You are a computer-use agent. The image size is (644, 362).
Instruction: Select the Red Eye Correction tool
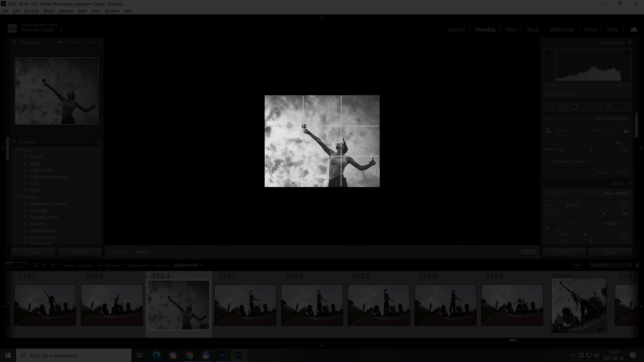tap(574, 107)
